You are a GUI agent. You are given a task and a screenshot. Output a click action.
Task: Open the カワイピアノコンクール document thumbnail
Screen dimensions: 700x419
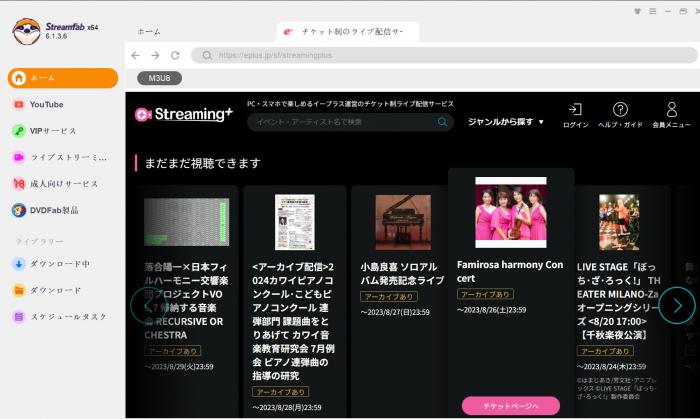295,222
